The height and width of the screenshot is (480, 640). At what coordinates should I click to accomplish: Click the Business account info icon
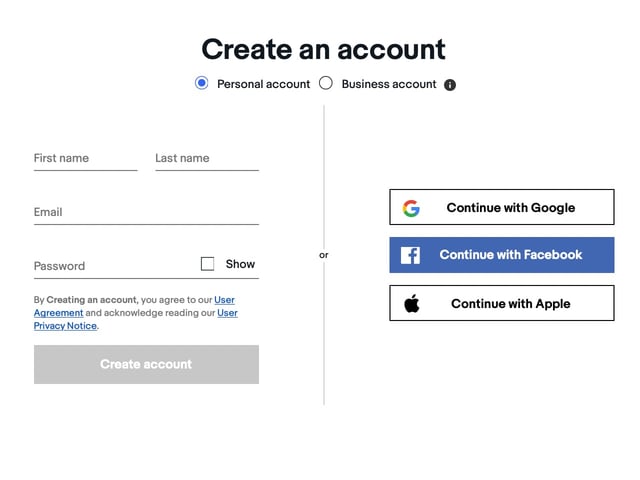[450, 85]
